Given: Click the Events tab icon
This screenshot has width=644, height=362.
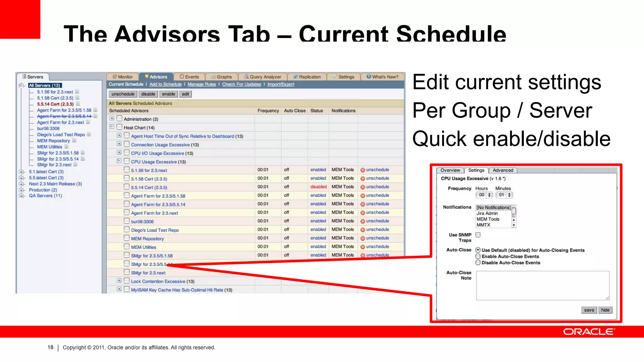Looking at the screenshot, I should tap(181, 76).
